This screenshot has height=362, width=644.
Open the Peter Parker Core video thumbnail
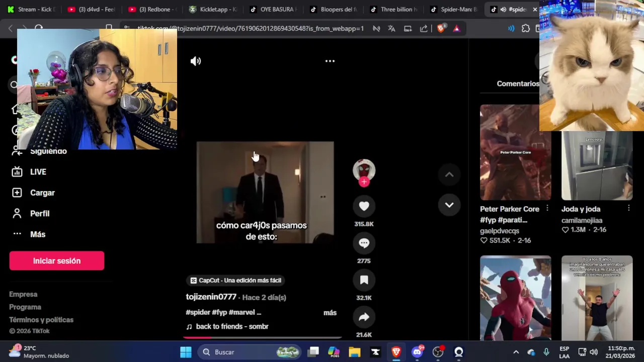tap(515, 152)
